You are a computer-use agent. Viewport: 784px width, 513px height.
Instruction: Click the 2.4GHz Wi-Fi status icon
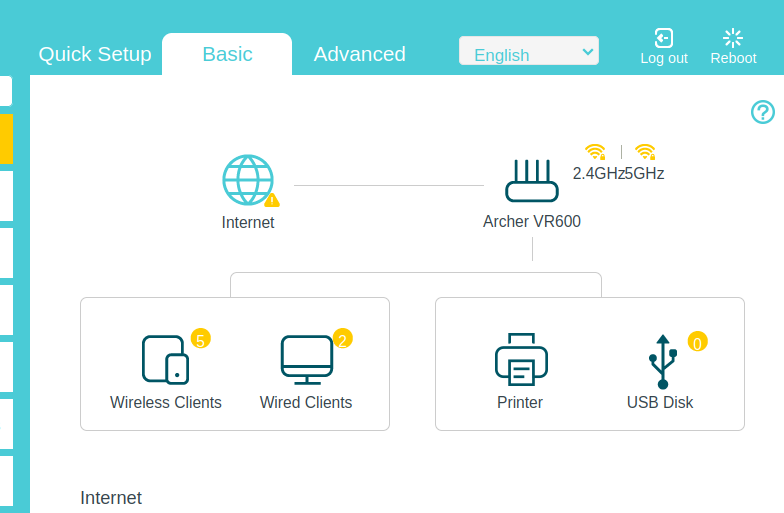(x=595, y=152)
